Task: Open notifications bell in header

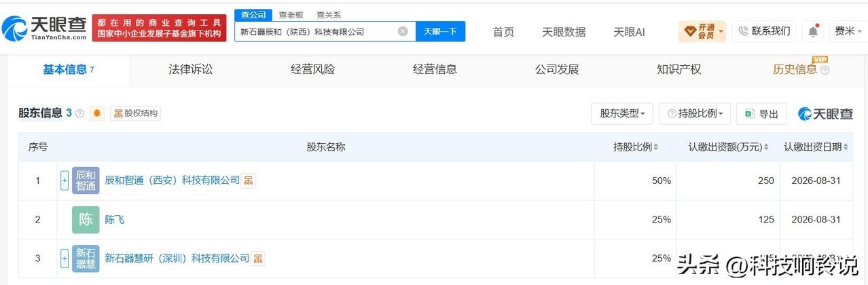Action: (x=812, y=31)
